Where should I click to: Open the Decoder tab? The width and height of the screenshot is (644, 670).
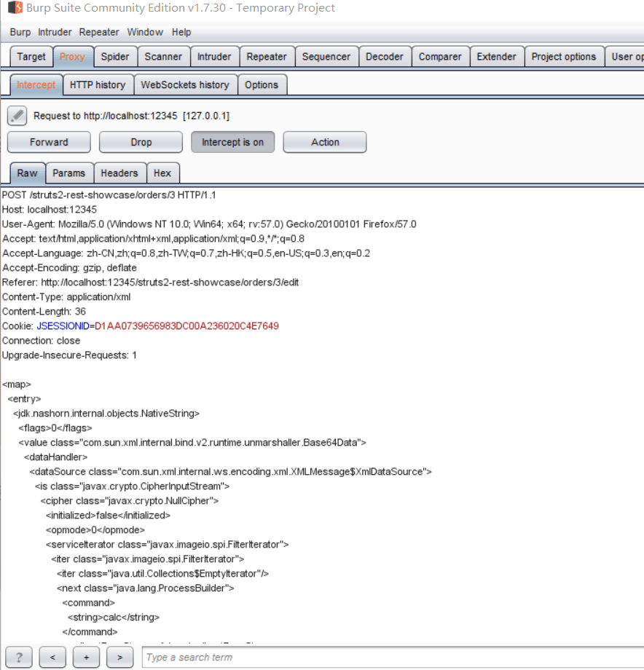[x=384, y=57]
